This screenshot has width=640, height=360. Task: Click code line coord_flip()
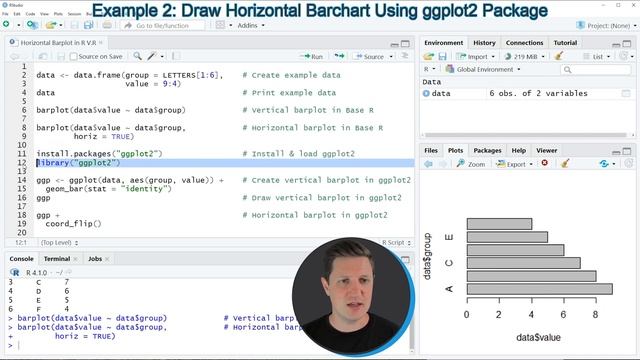(x=73, y=224)
